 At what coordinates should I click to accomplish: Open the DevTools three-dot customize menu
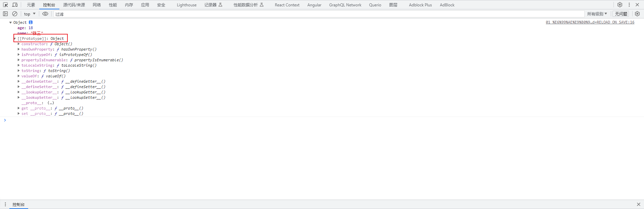pyautogui.click(x=629, y=5)
